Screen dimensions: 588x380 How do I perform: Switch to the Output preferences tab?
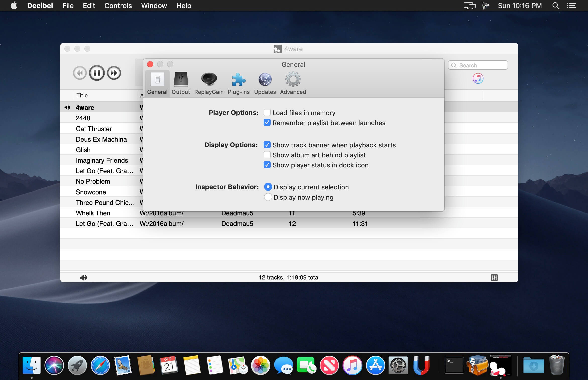(x=181, y=83)
